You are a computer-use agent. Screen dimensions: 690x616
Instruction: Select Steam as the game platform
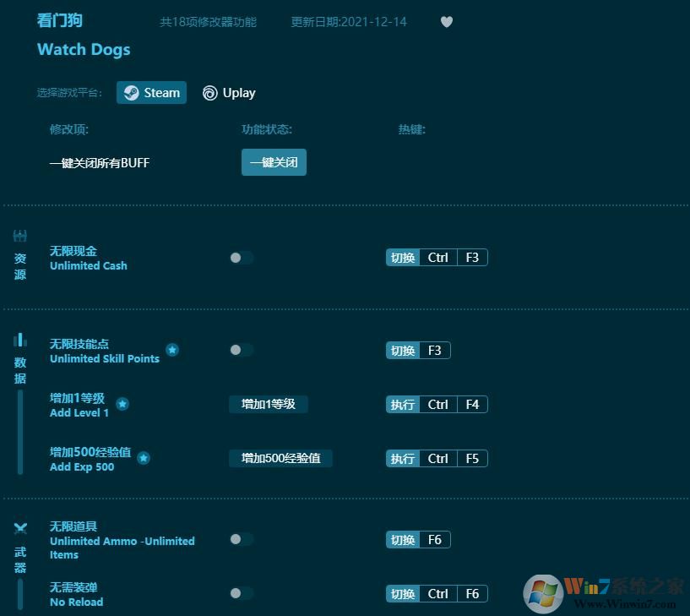click(x=151, y=93)
